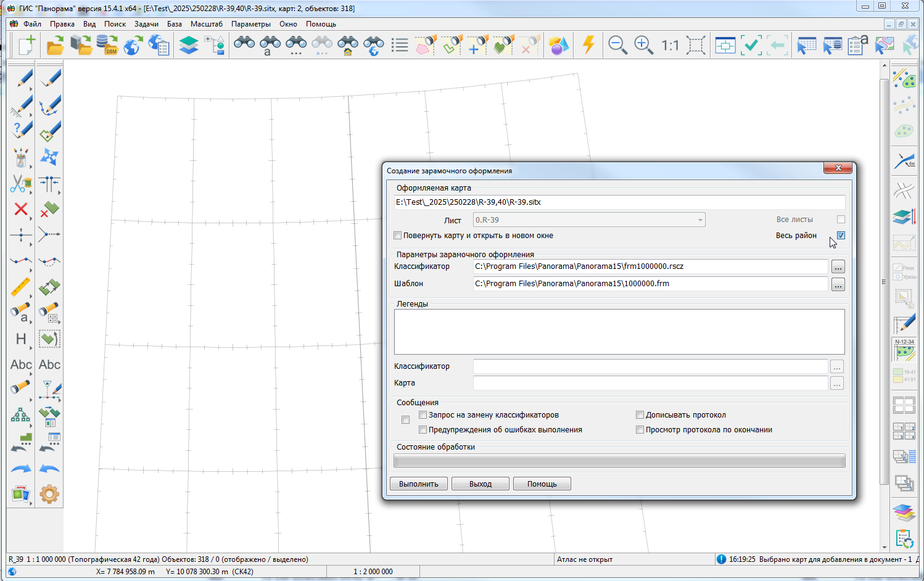Click the blue info icon in the status bar
Image resolution: width=924 pixels, height=581 pixels.
[x=721, y=559]
